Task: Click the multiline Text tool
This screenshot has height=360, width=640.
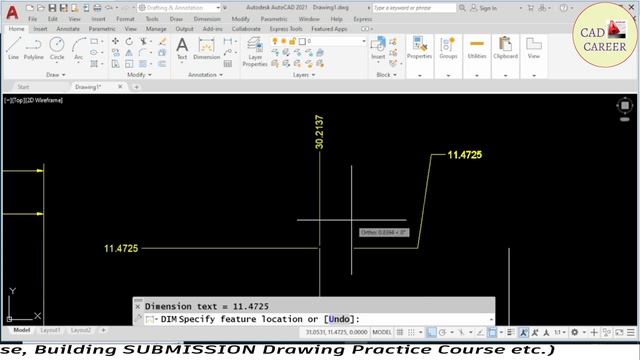Action: 182,48
